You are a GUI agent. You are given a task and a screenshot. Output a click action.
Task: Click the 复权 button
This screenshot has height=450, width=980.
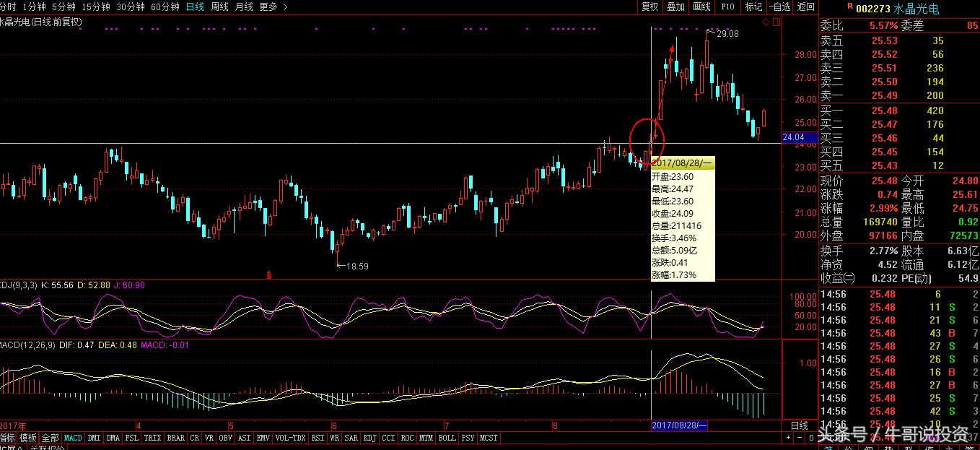click(649, 7)
